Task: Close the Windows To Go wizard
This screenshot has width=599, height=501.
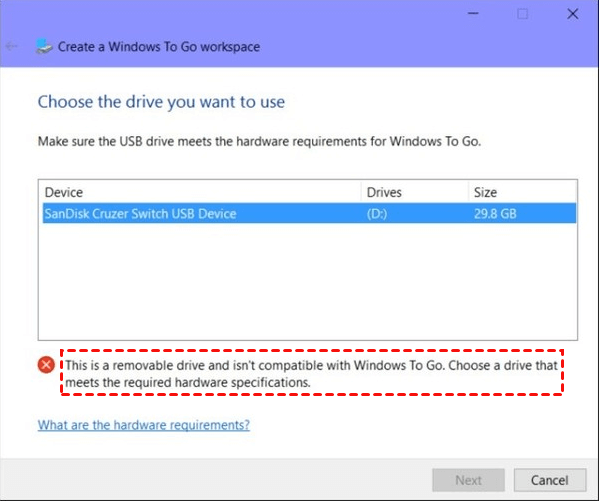Action: tap(572, 14)
